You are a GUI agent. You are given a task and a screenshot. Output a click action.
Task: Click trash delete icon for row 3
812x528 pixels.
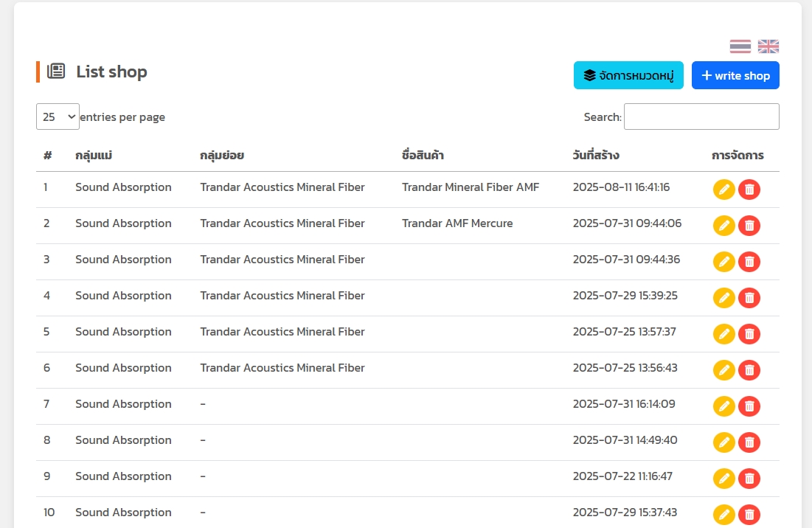pos(749,262)
